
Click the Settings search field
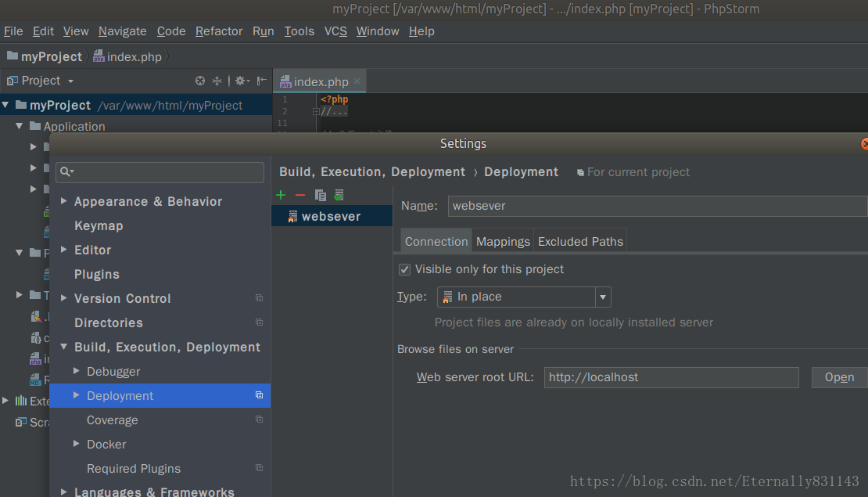point(160,172)
